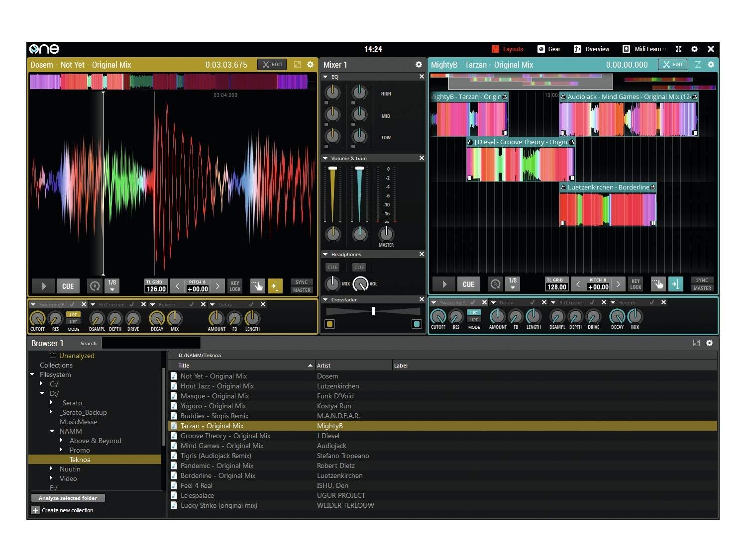Screen dimensions: 748x560
Task: Click the MASTER volume knob
Action: (386, 233)
